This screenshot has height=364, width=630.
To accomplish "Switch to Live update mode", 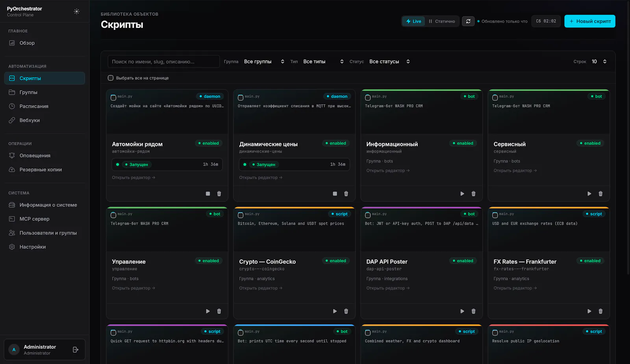I will (414, 21).
